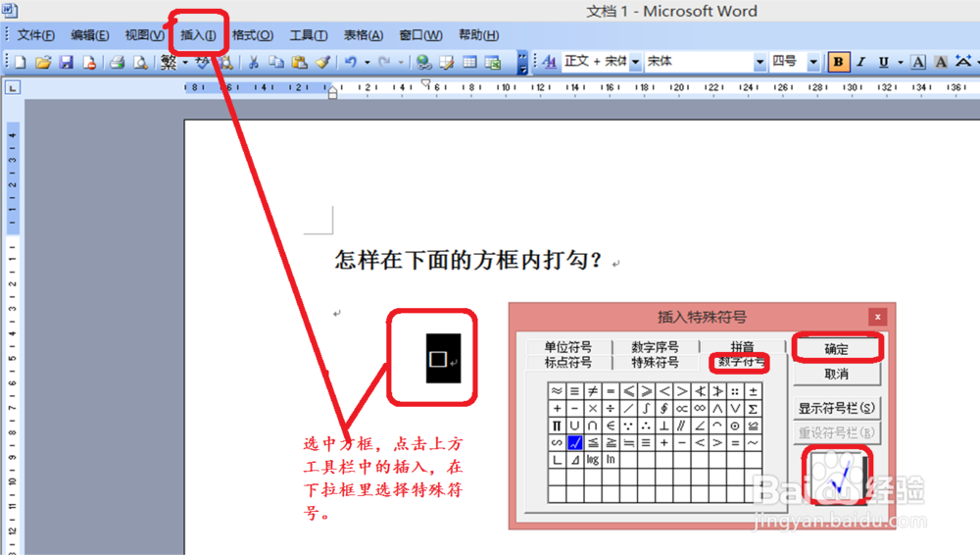Undo the last action
This screenshot has height=555, width=980.
click(351, 62)
